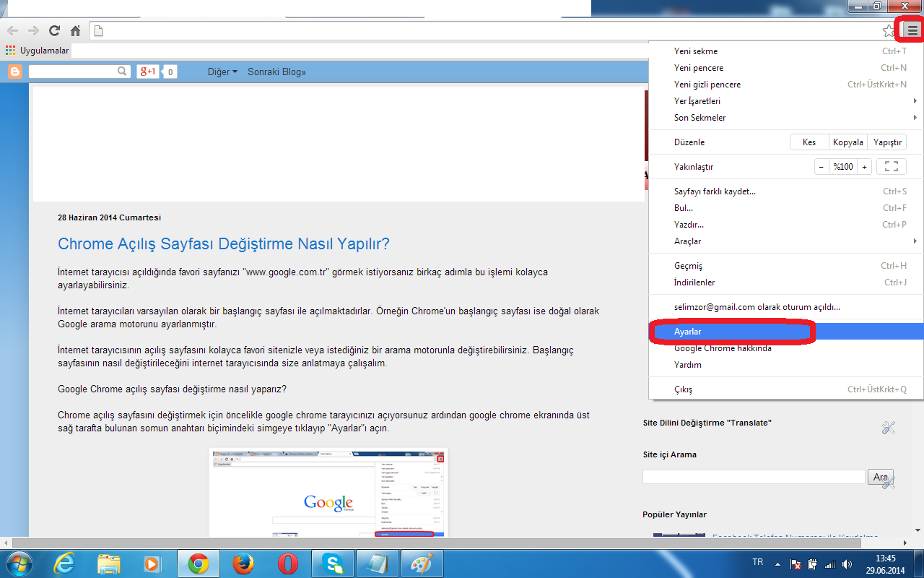The image size is (924, 578).
Task: Click the bookmark star in the address bar
Action: point(889,31)
